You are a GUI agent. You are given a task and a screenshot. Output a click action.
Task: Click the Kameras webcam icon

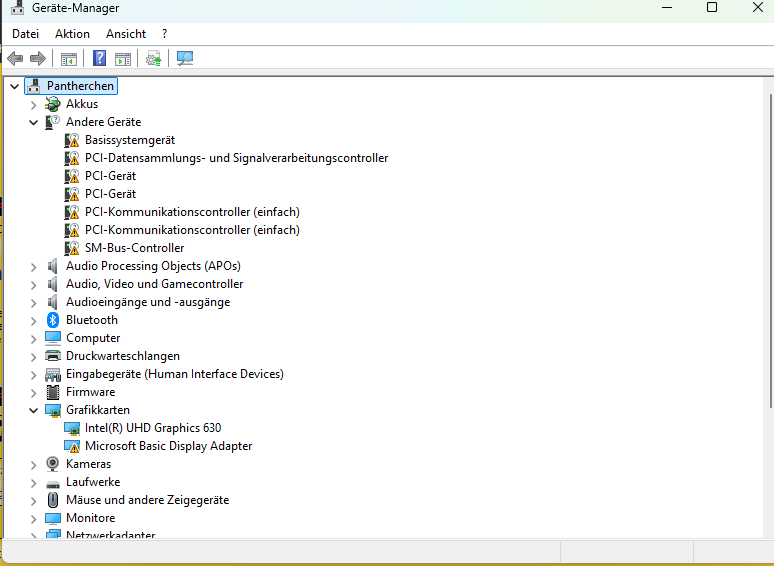[53, 464]
